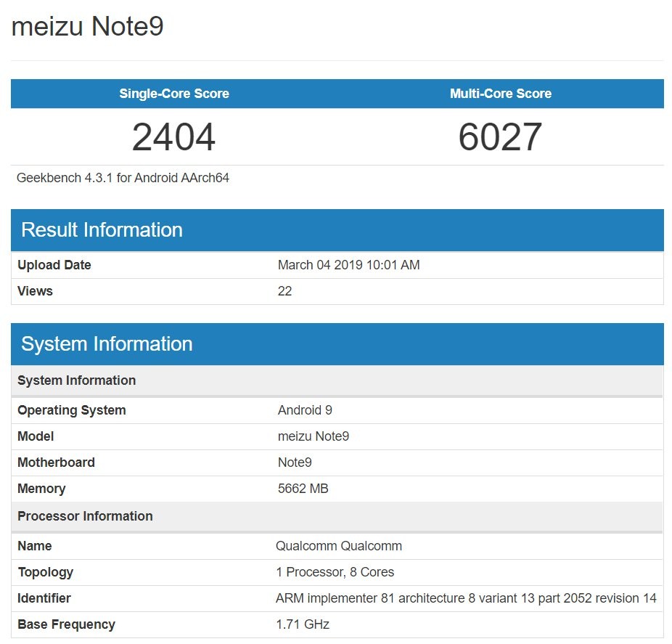Select the Upload Date label

coord(54,265)
